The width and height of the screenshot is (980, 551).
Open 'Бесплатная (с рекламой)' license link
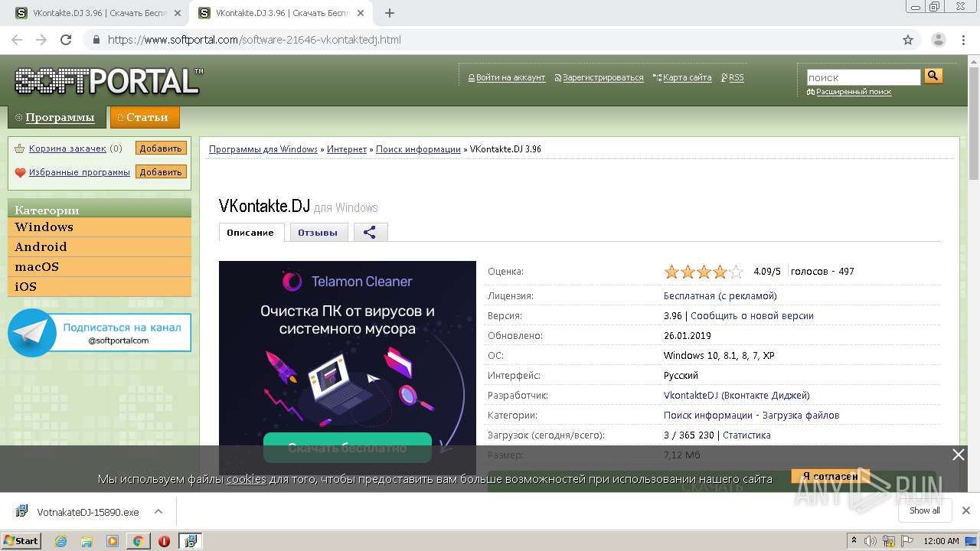click(x=720, y=296)
